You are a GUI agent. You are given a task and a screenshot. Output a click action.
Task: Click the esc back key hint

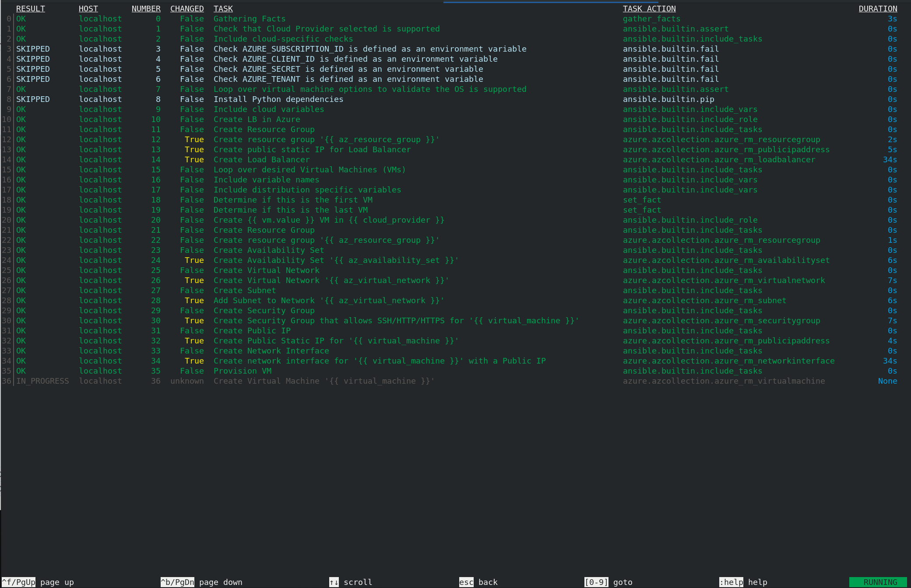pos(466,582)
